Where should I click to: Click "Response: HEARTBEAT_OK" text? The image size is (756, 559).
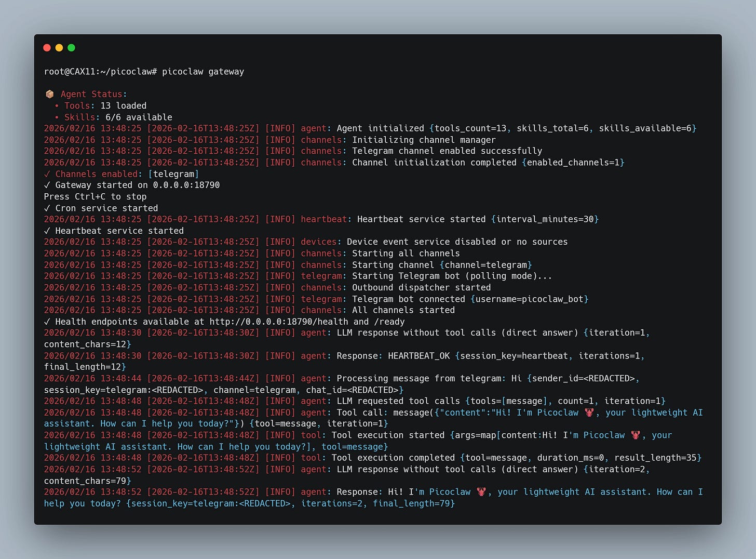(x=394, y=356)
